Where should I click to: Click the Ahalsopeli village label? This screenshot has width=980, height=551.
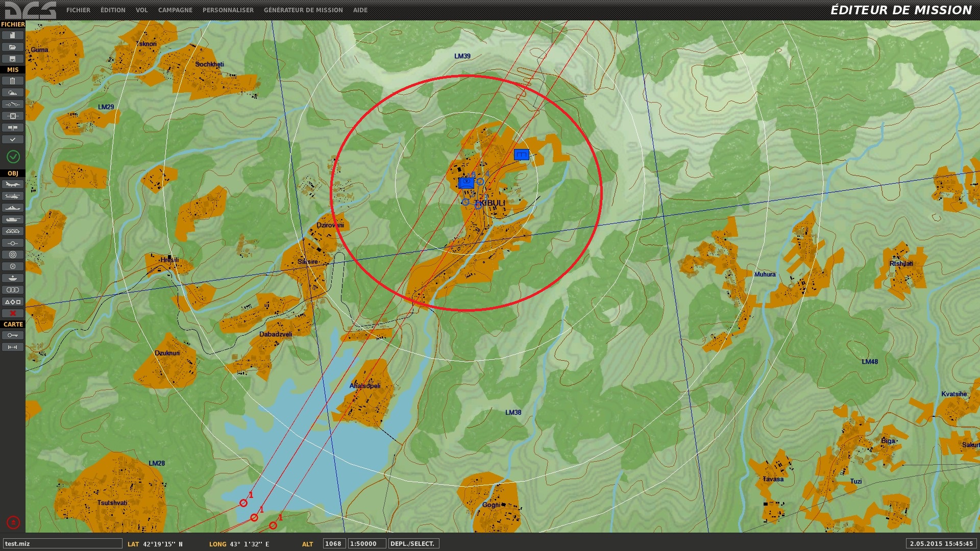(x=364, y=386)
